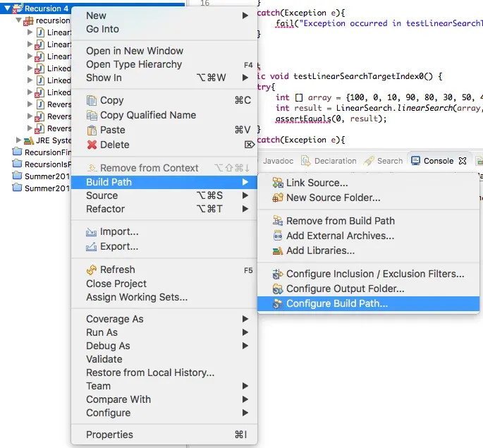
Task: Click the Add Libraries books icon
Action: pyautogui.click(x=277, y=250)
